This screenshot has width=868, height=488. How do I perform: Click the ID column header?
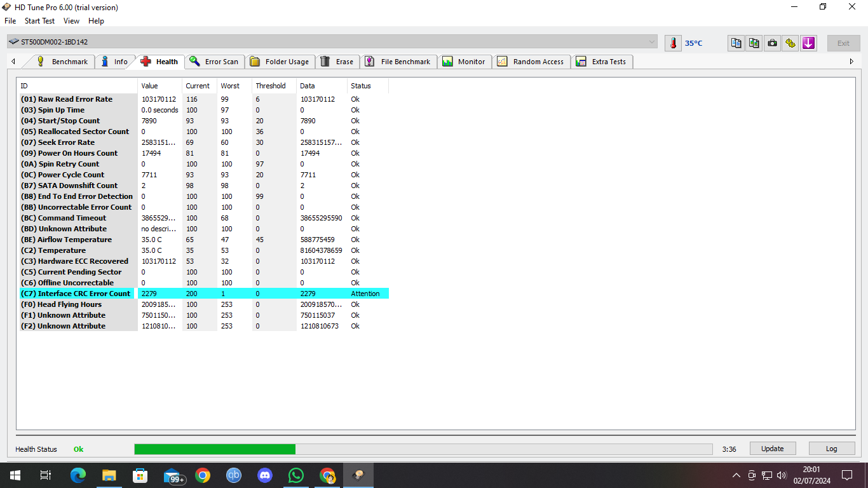77,86
